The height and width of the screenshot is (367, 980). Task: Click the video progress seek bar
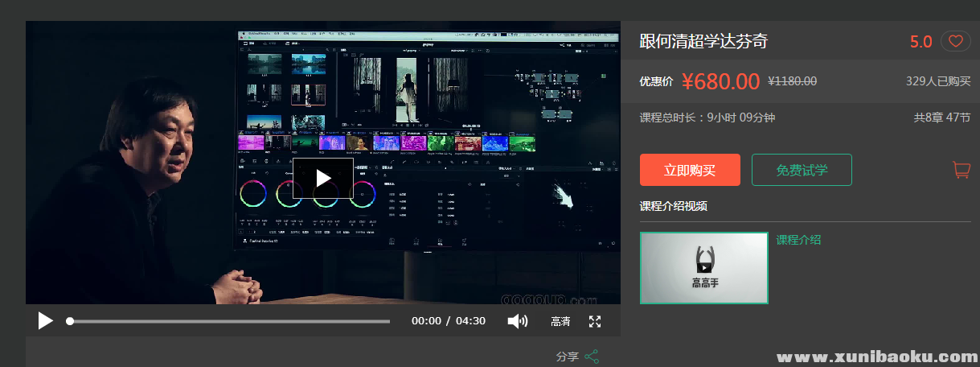(x=229, y=321)
